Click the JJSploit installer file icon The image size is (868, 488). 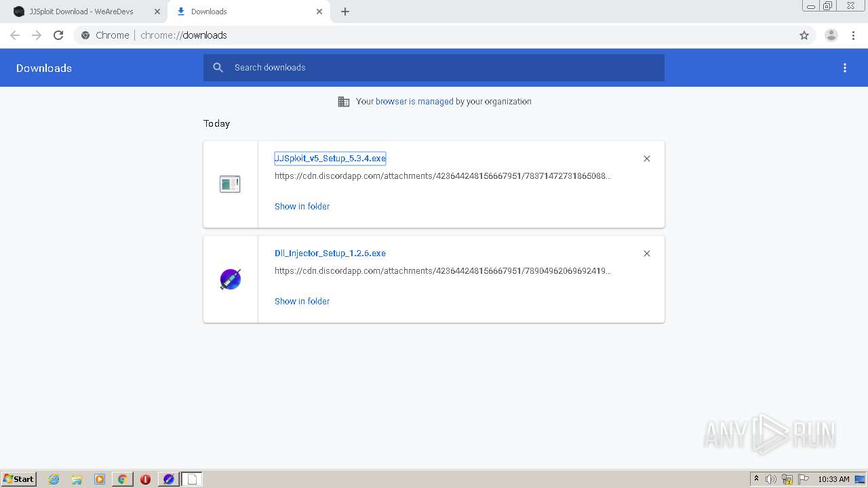[230, 184]
